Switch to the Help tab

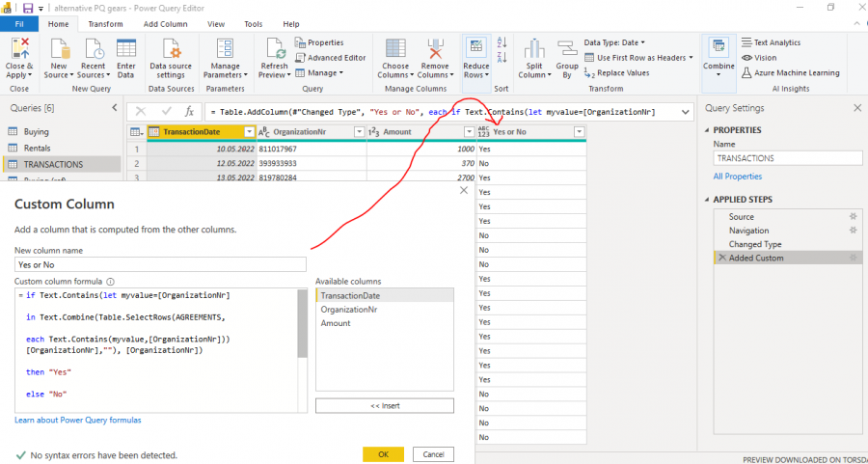(291, 24)
